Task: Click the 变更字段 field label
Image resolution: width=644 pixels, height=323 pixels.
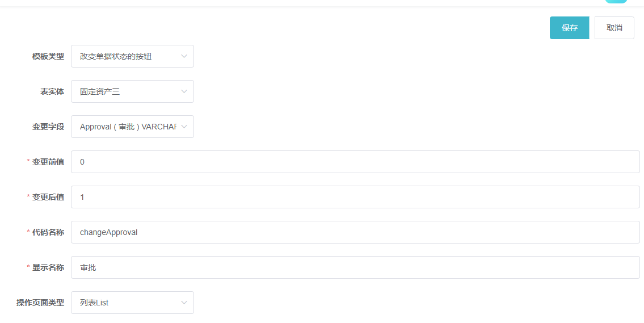Action: tap(48, 127)
